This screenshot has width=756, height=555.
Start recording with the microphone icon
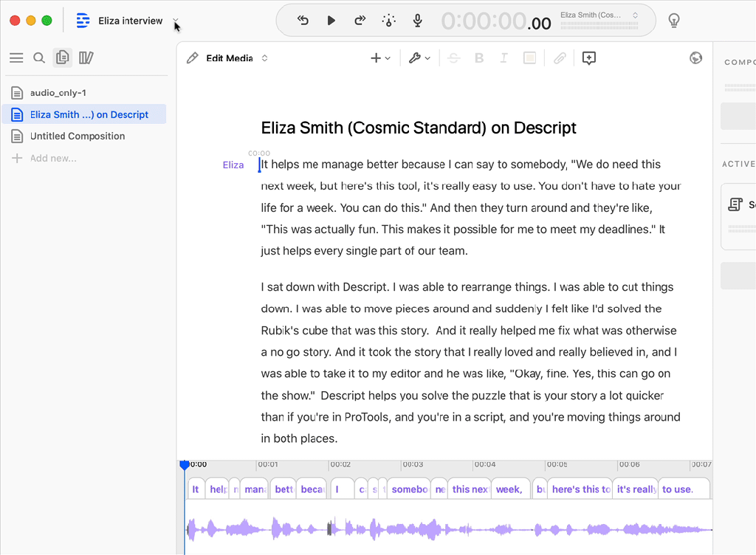tap(418, 20)
